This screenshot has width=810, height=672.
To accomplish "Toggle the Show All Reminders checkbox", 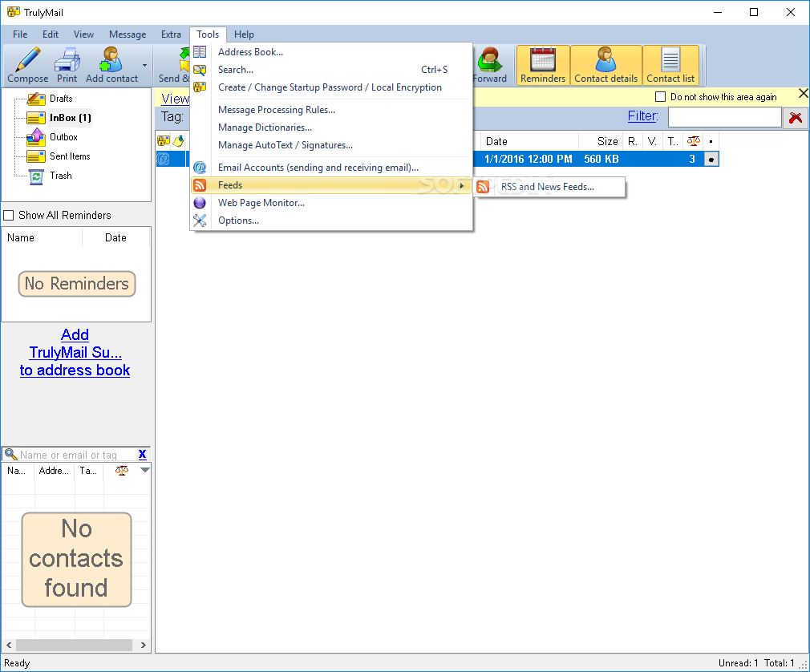I will [x=9, y=215].
